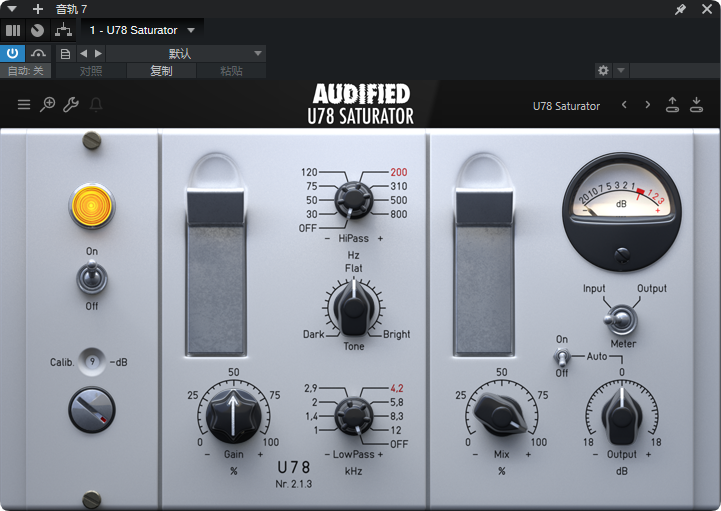Click the U78 Saturator preset name
The width and height of the screenshot is (721, 511).
tap(566, 106)
